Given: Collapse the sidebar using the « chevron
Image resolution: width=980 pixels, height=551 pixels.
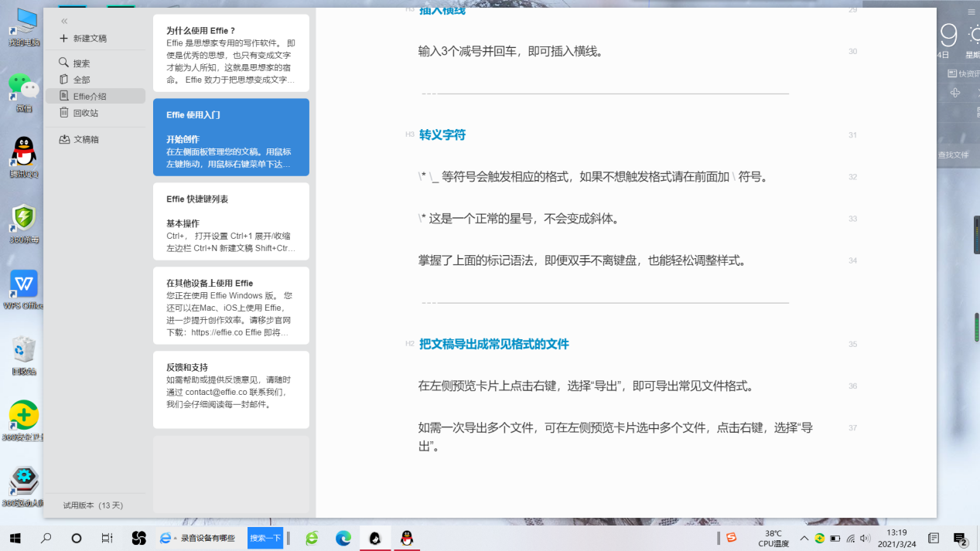Looking at the screenshot, I should click(x=64, y=22).
